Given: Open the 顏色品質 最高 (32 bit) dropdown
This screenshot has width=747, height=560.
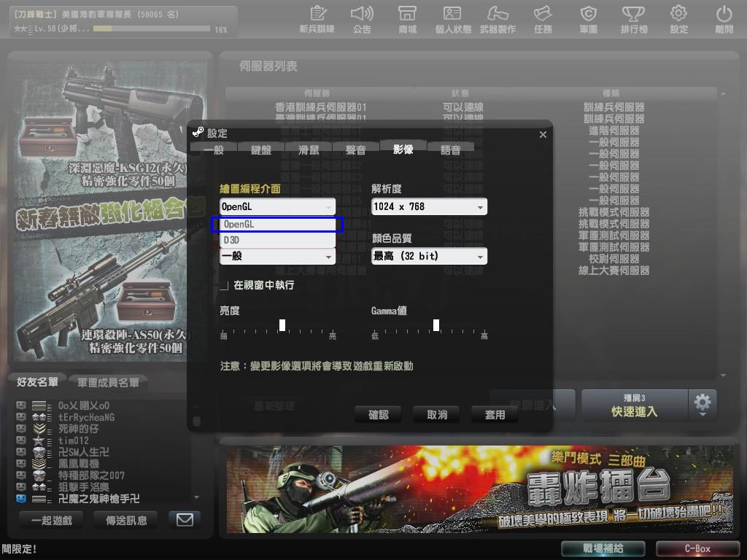Looking at the screenshot, I should (x=429, y=256).
